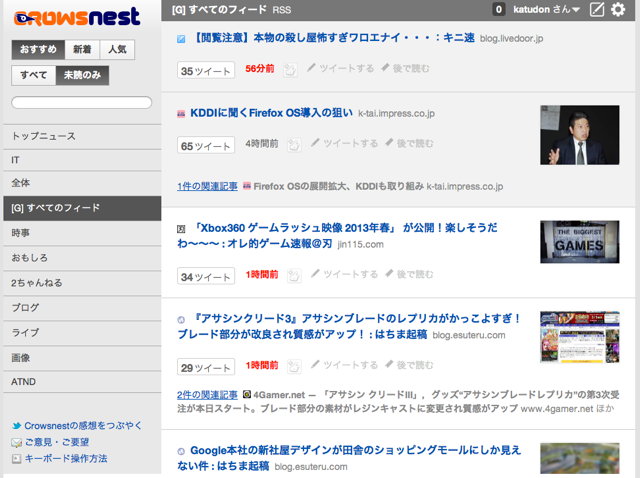Open Firefox OSの展開拡大 related article

click(x=339, y=187)
